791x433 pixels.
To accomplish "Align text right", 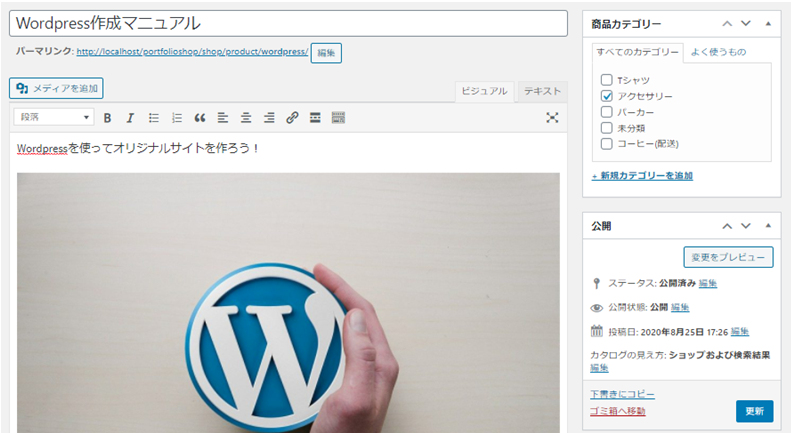I will point(269,118).
